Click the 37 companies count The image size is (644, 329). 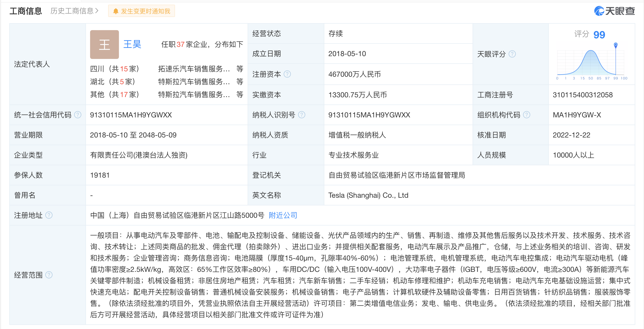180,45
